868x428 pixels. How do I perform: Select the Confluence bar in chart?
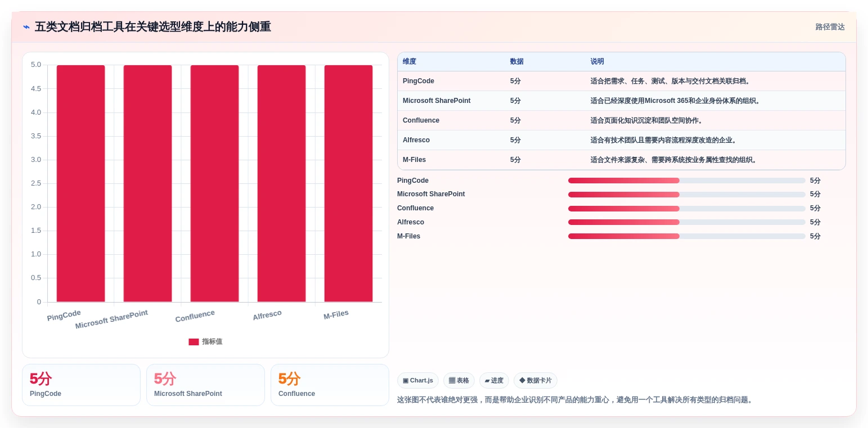pos(214,183)
